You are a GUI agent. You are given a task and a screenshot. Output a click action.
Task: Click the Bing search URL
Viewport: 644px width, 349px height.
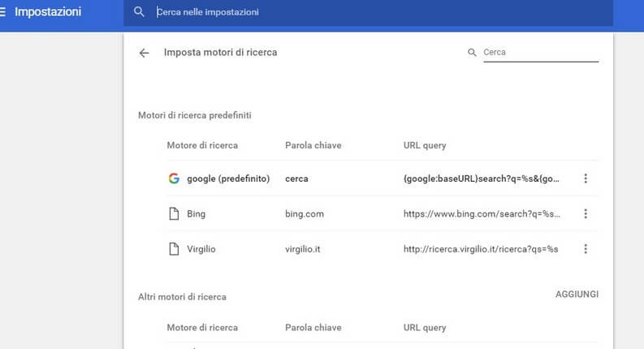tap(482, 214)
